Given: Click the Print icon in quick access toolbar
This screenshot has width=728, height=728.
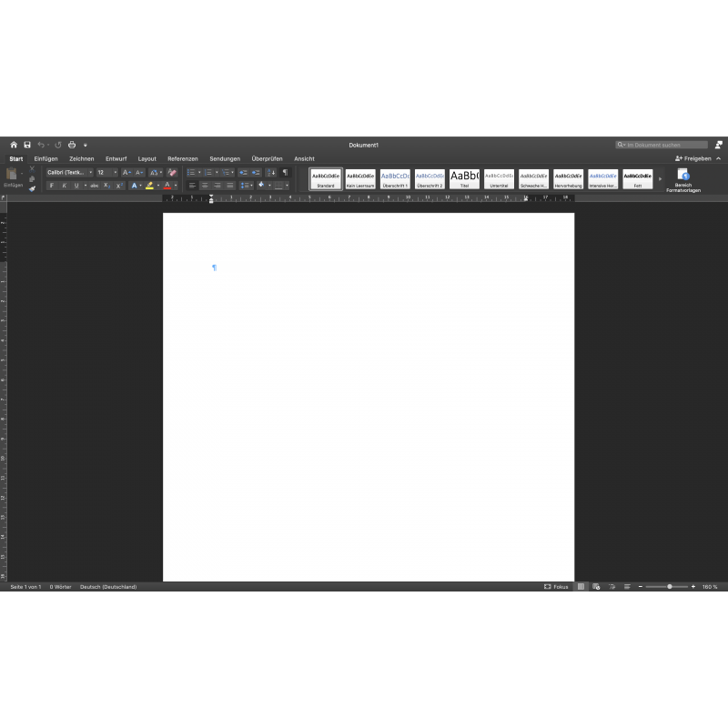Looking at the screenshot, I should (x=72, y=145).
